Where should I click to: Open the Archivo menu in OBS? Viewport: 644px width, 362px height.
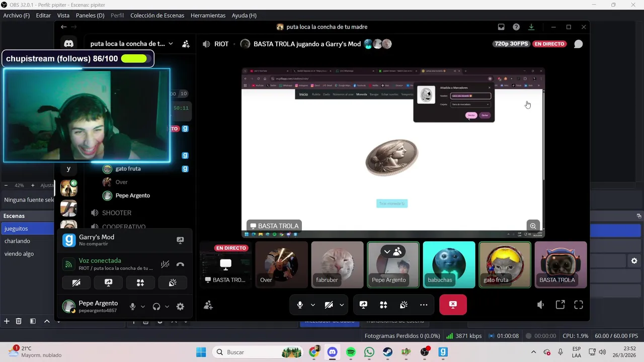click(17, 16)
